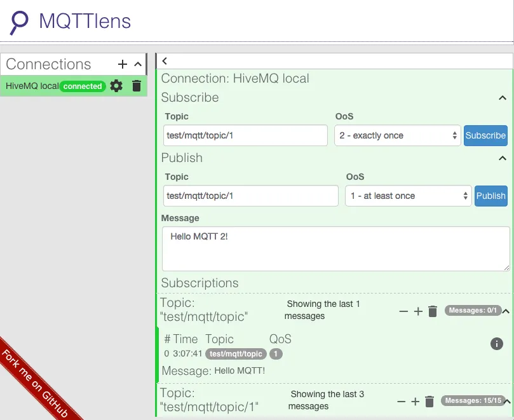
Task: Open the Publish QoS dropdown
Action: click(x=408, y=196)
